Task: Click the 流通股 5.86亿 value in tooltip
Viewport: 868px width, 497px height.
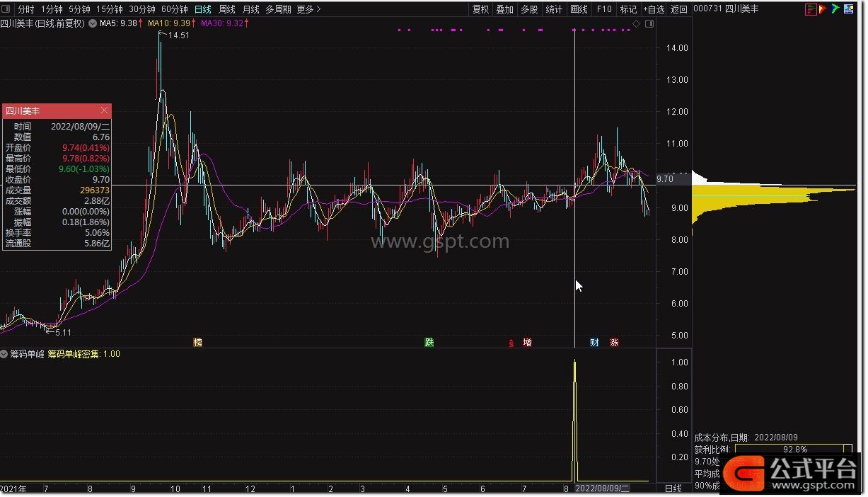Action: [97, 244]
